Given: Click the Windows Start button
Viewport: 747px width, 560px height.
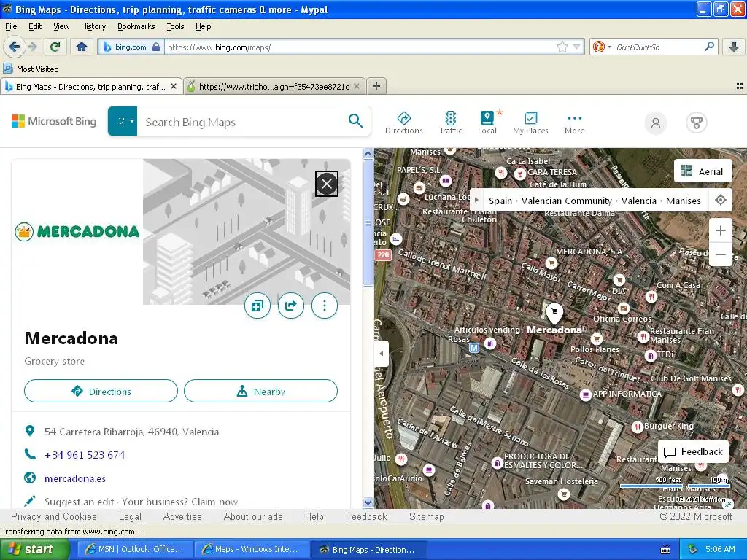Looking at the screenshot, I should [x=34, y=549].
